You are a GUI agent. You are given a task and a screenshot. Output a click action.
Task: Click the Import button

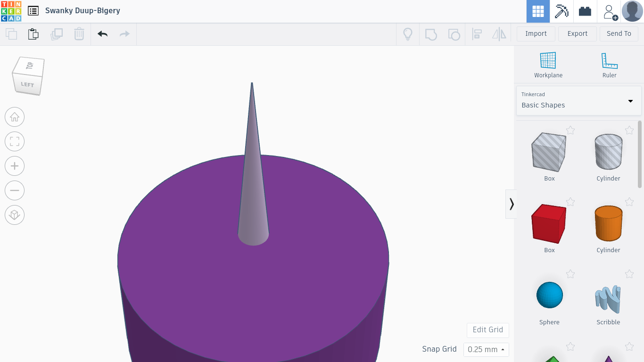pos(536,33)
